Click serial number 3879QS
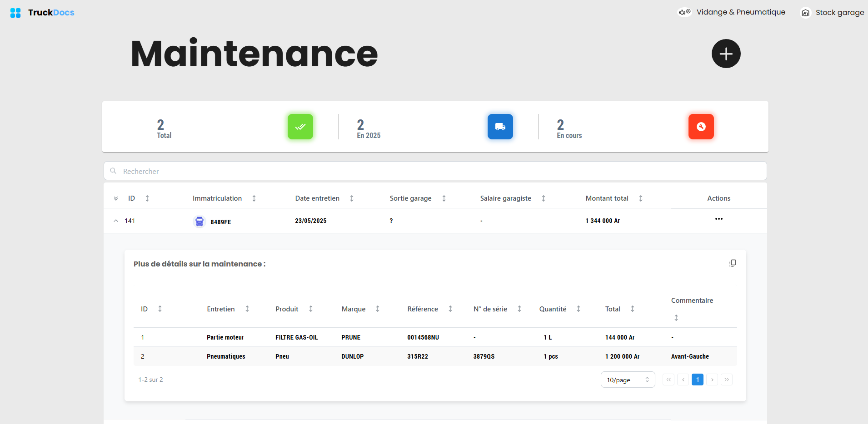 click(484, 356)
